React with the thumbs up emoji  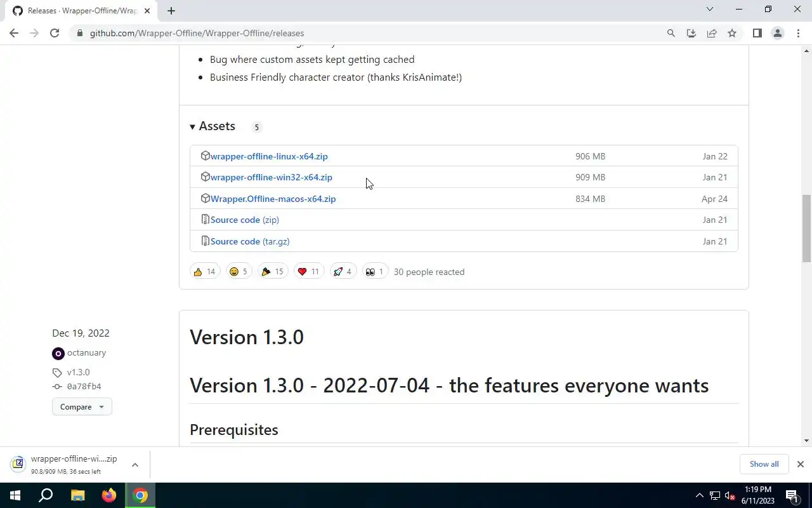pyautogui.click(x=205, y=272)
